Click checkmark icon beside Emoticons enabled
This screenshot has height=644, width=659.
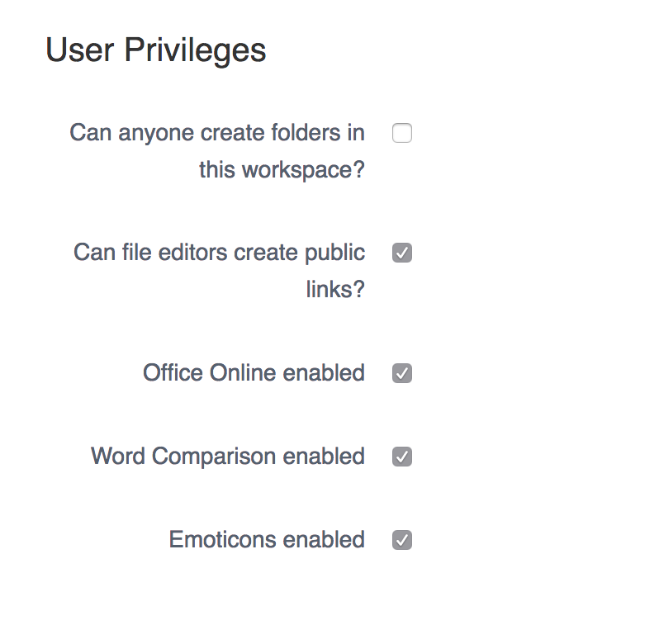[402, 540]
